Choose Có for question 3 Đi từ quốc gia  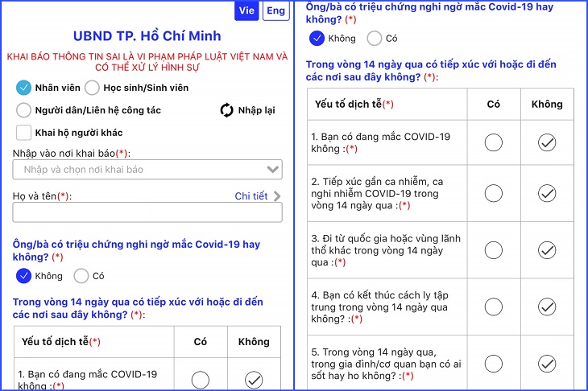click(494, 250)
